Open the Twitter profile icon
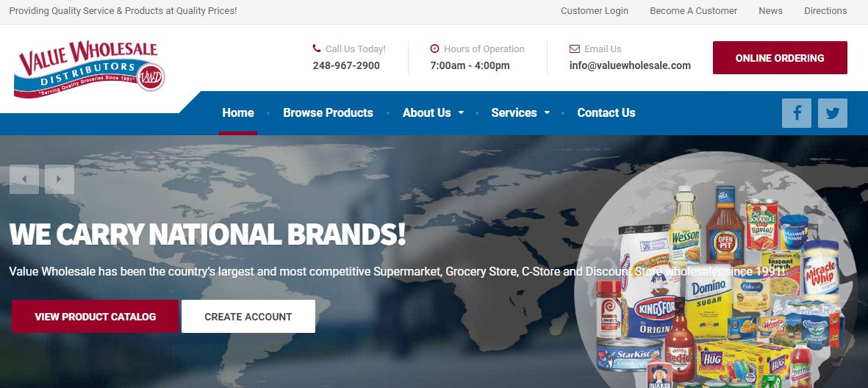The height and width of the screenshot is (388, 868). 833,113
